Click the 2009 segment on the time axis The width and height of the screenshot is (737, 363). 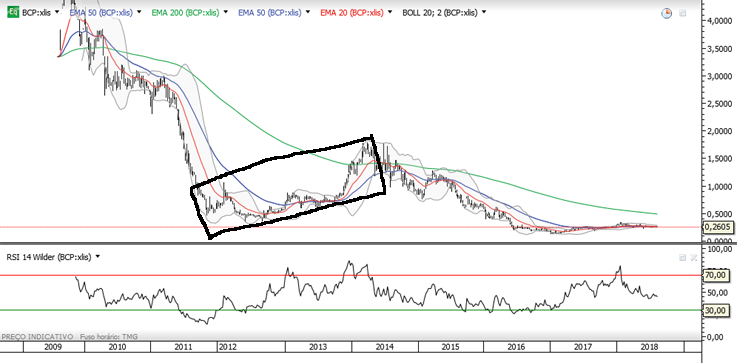[54, 347]
